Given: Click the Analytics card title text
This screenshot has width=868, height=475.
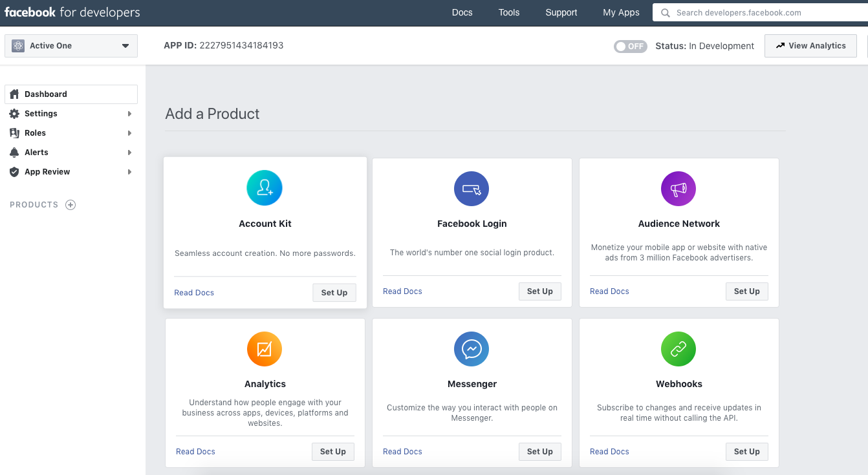Looking at the screenshot, I should tap(265, 384).
